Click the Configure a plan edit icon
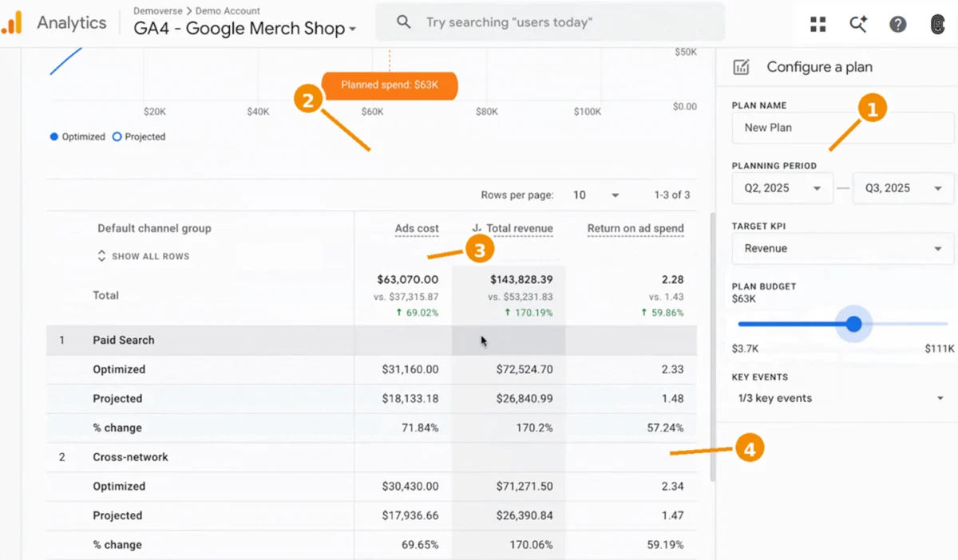The width and height of the screenshot is (958, 560). 742,67
